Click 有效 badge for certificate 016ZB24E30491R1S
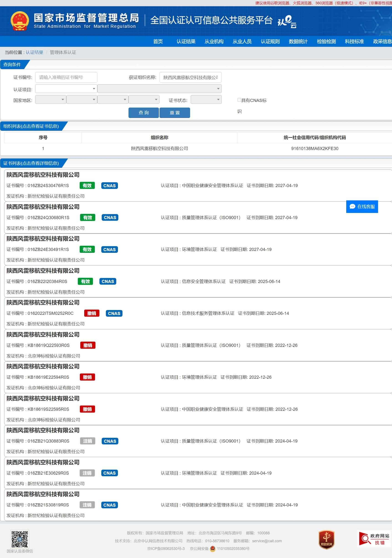Viewport: 392px width, 558px height. tap(87, 249)
